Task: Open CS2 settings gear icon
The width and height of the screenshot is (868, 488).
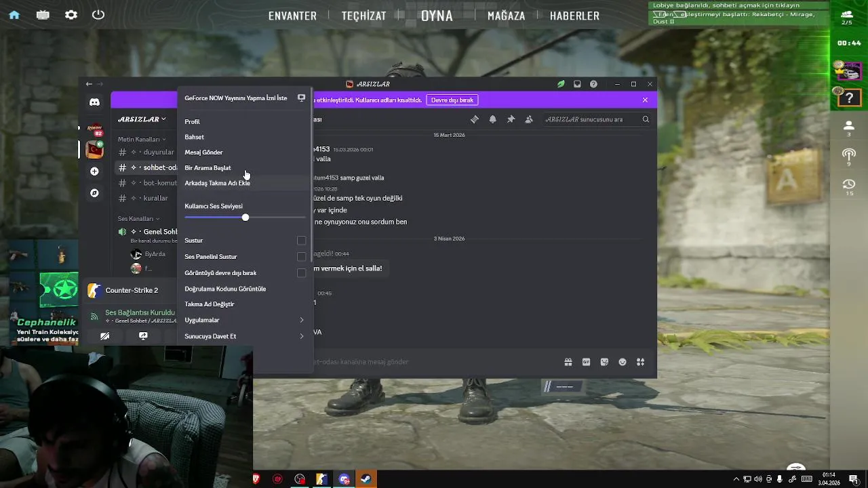Action: point(71,14)
